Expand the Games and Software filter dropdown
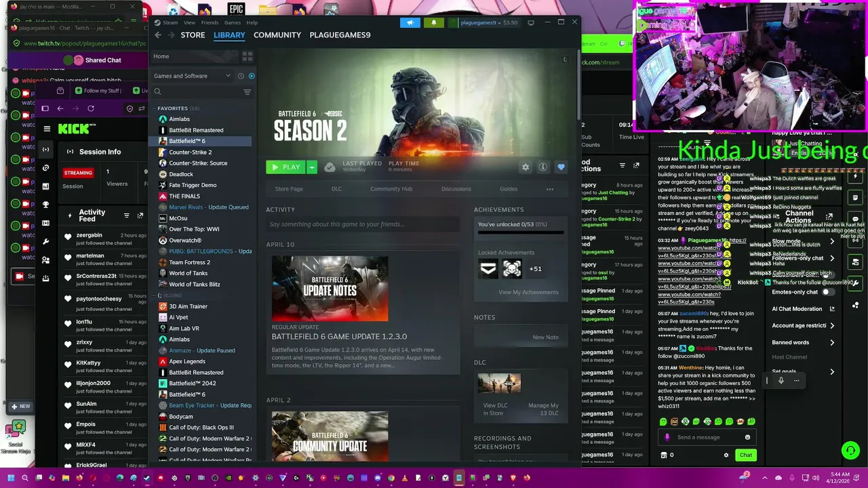Image resolution: width=868 pixels, height=488 pixels. pyautogui.click(x=193, y=76)
